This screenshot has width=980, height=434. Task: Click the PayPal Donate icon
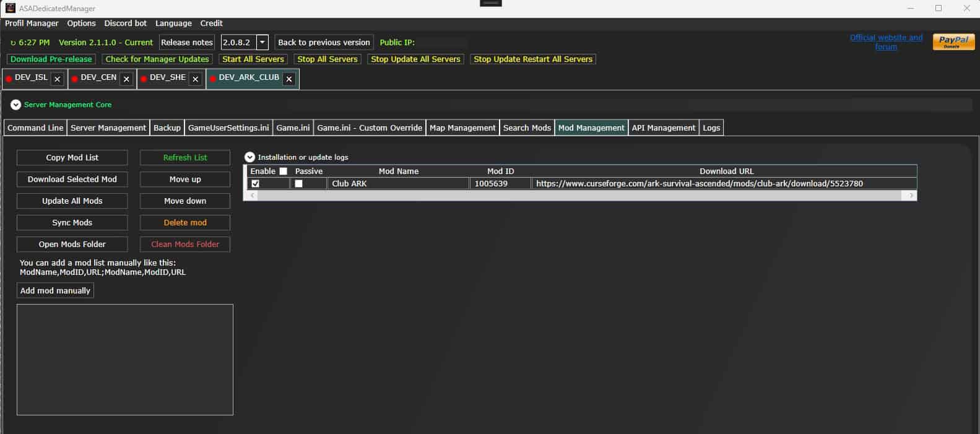pos(953,41)
